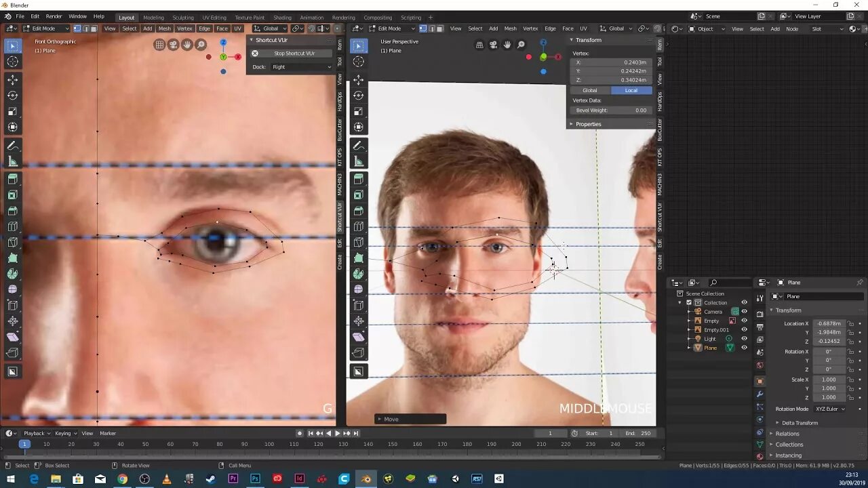Open the Dock Right dropdown
The height and width of the screenshot is (488, 868).
(x=301, y=67)
